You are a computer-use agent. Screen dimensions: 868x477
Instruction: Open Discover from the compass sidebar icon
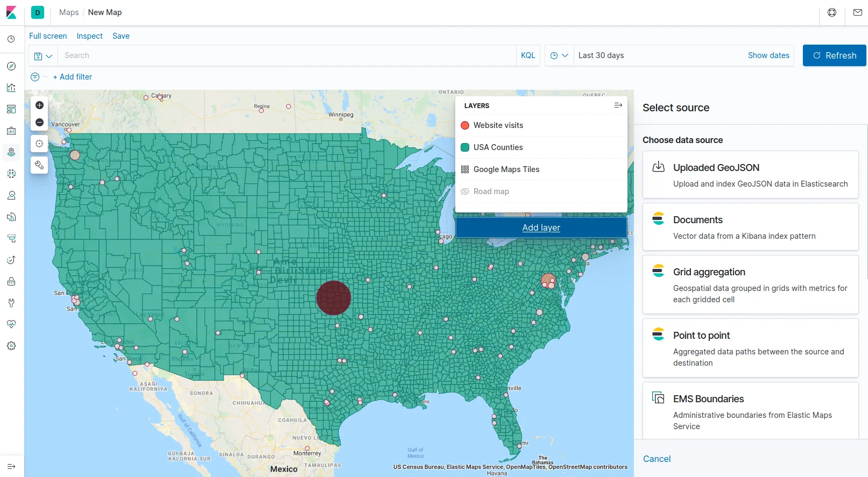(x=11, y=66)
